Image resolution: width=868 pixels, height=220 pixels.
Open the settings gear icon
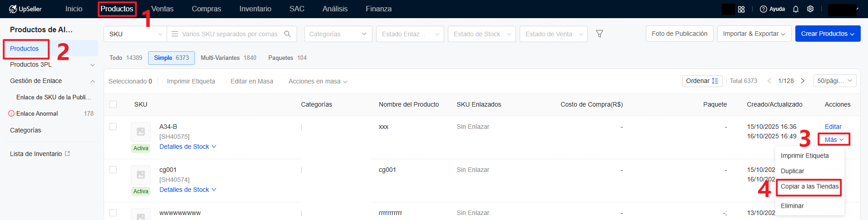810,9
